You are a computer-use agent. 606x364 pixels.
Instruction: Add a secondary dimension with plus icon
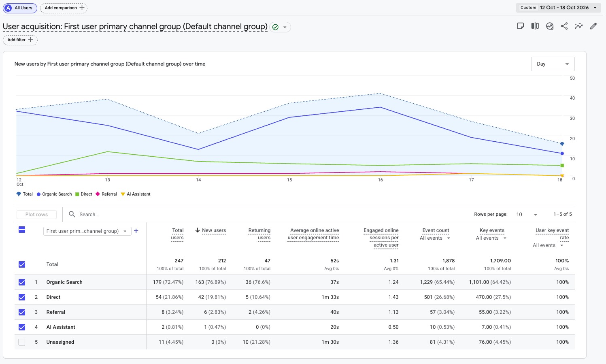click(x=136, y=231)
